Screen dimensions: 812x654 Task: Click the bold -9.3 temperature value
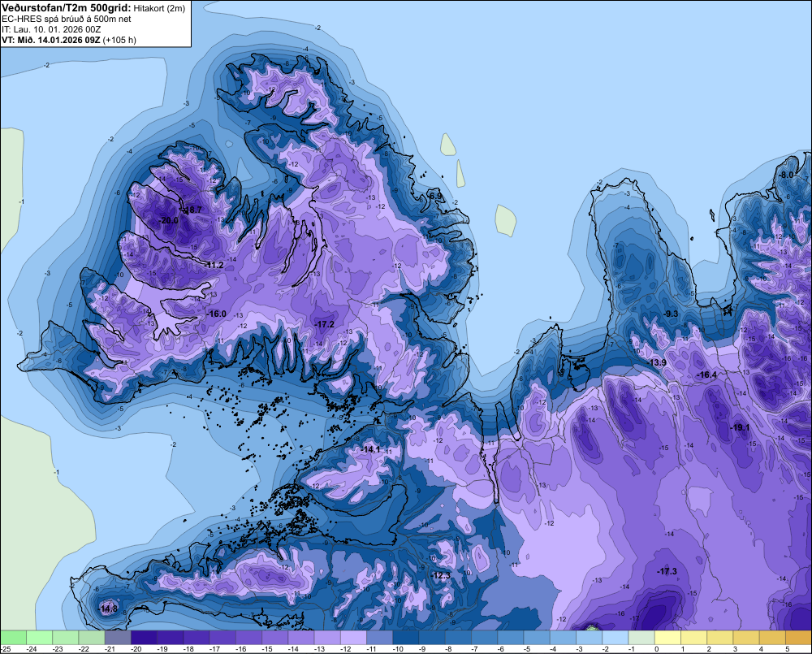click(x=672, y=314)
